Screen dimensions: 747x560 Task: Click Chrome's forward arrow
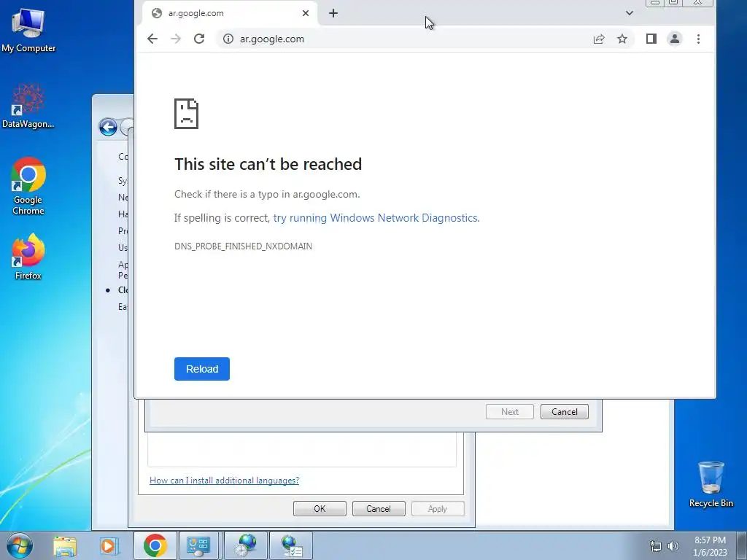[x=176, y=39]
